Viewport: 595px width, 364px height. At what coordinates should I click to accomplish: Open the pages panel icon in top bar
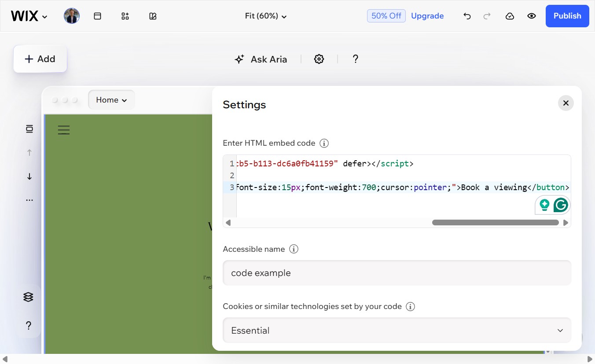click(98, 16)
